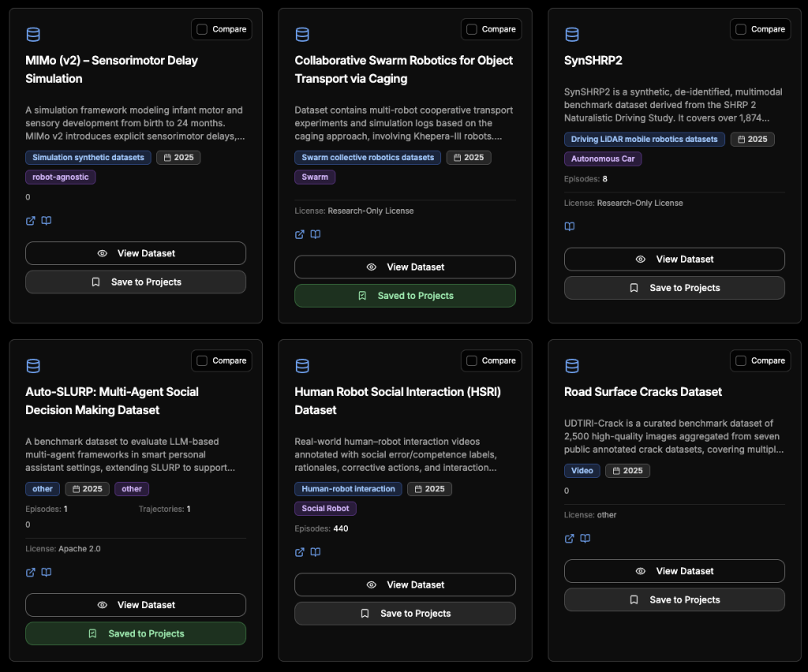Open the documentation book icon on the SynSHRP2 card

[x=570, y=226]
